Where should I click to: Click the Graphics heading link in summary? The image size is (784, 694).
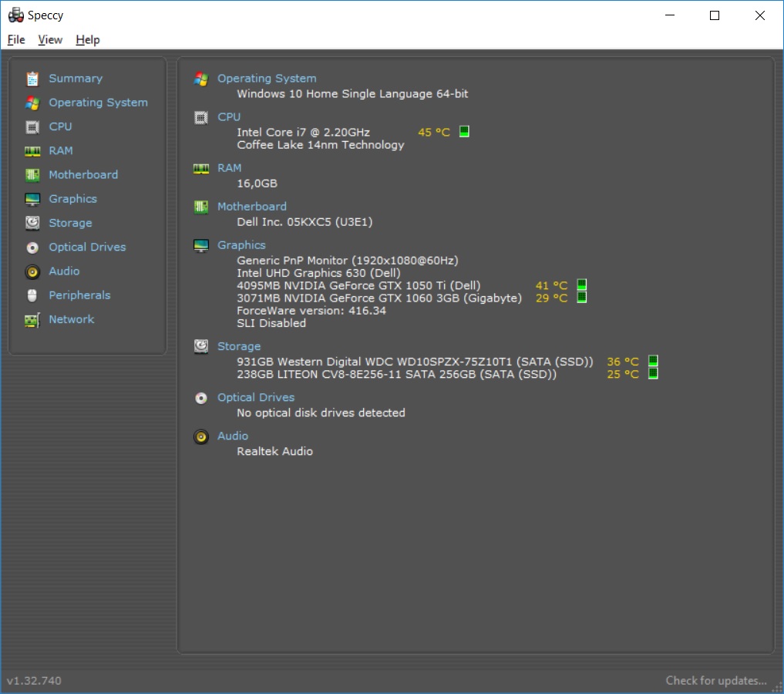coord(241,245)
